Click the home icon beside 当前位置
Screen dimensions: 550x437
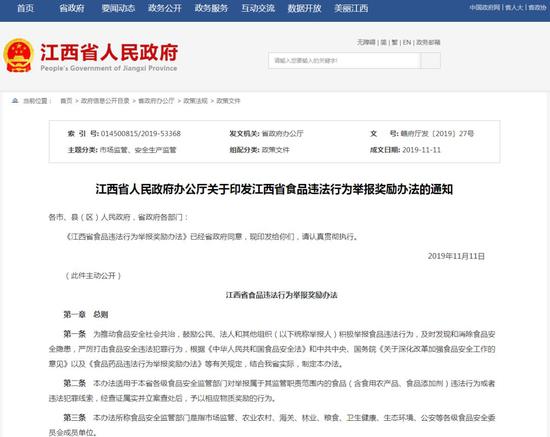click(x=15, y=101)
